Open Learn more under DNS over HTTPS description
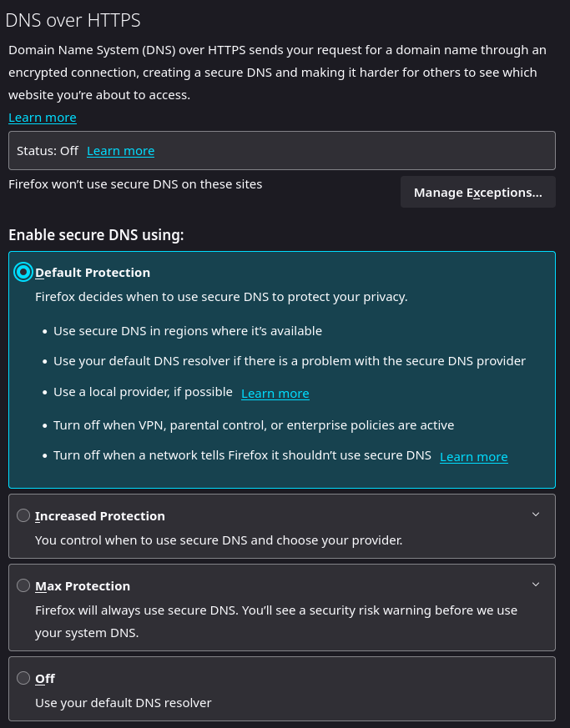570x728 pixels. [43, 118]
